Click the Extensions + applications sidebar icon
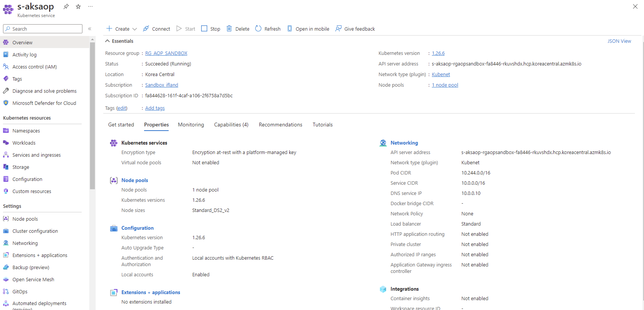 pos(6,255)
